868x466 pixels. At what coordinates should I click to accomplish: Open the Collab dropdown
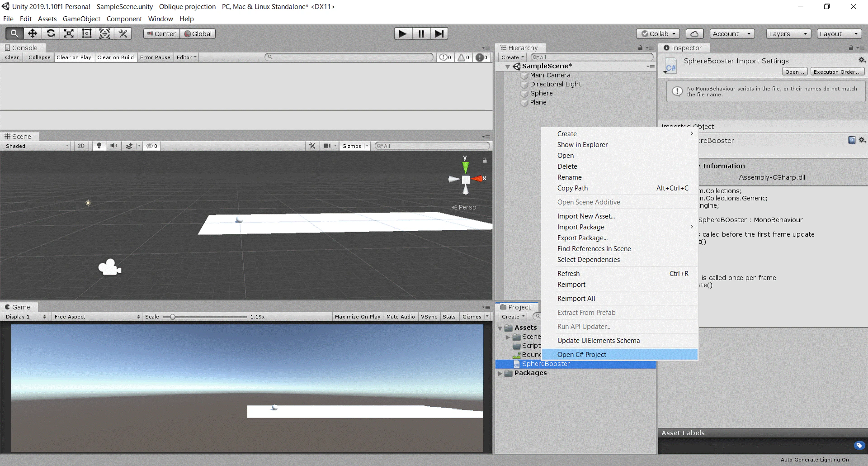tap(658, 34)
